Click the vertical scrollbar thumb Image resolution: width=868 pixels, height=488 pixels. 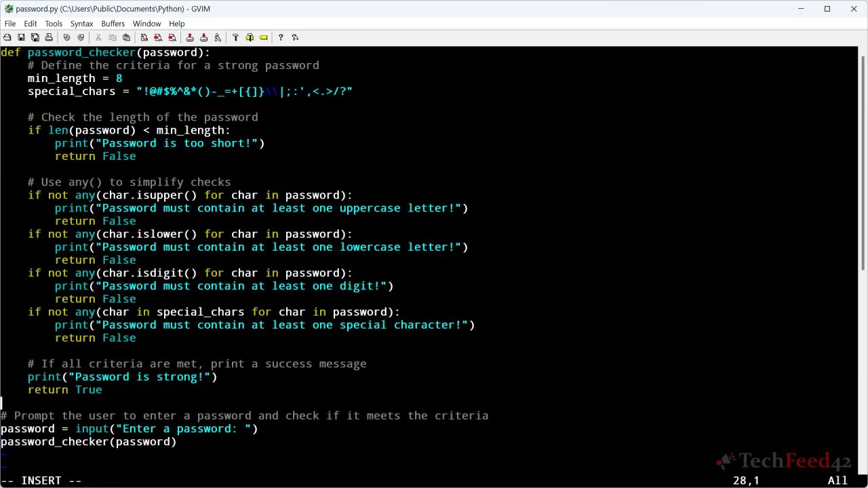863,163
